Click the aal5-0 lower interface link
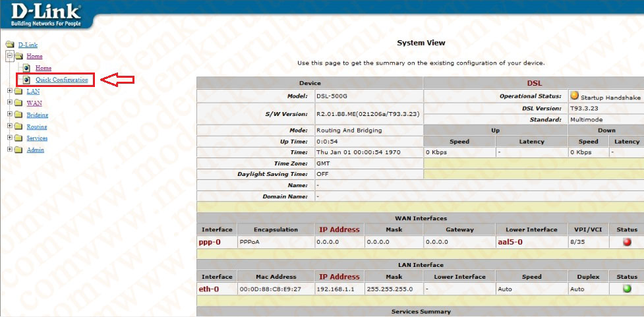Screen dimensions: 644x317 510,243
